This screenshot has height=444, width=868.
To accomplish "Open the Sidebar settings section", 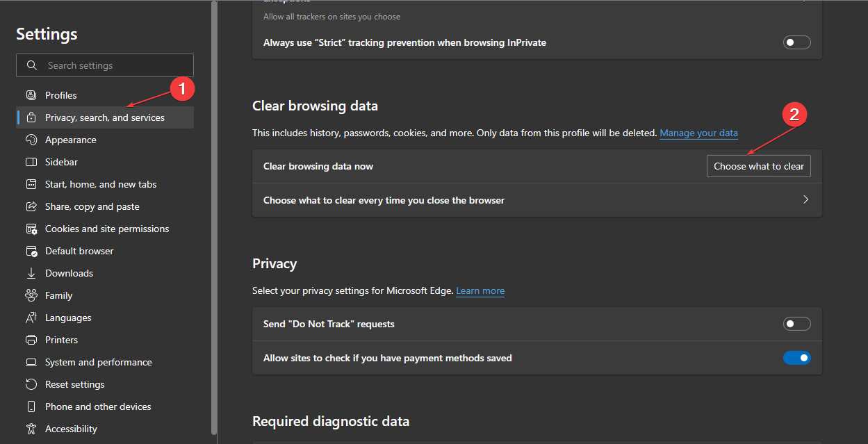I will tap(61, 162).
